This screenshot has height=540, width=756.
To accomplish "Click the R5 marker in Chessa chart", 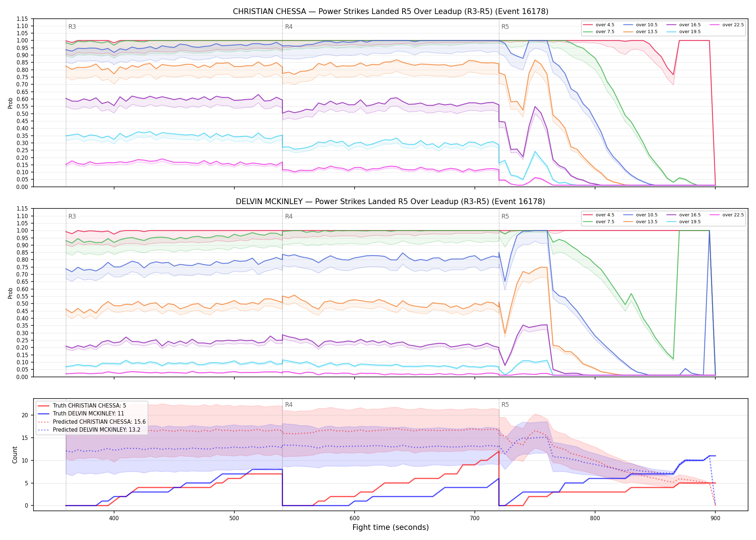I will pyautogui.click(x=505, y=27).
